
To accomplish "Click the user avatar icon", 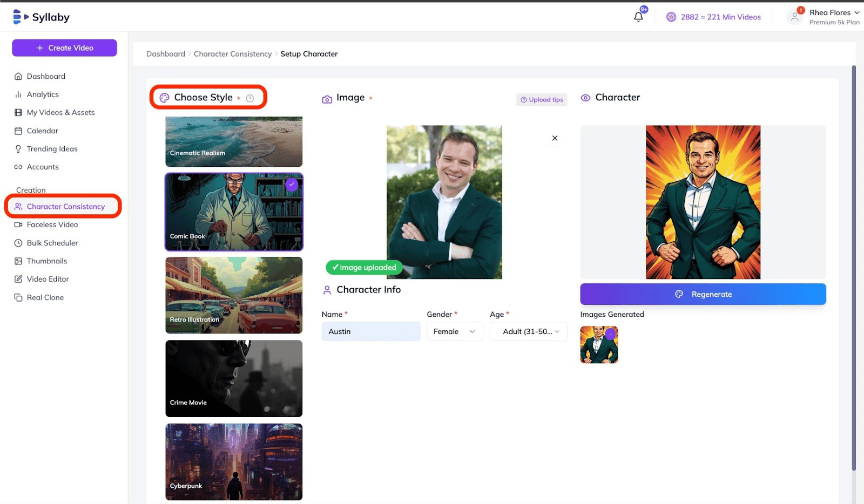I will (795, 17).
